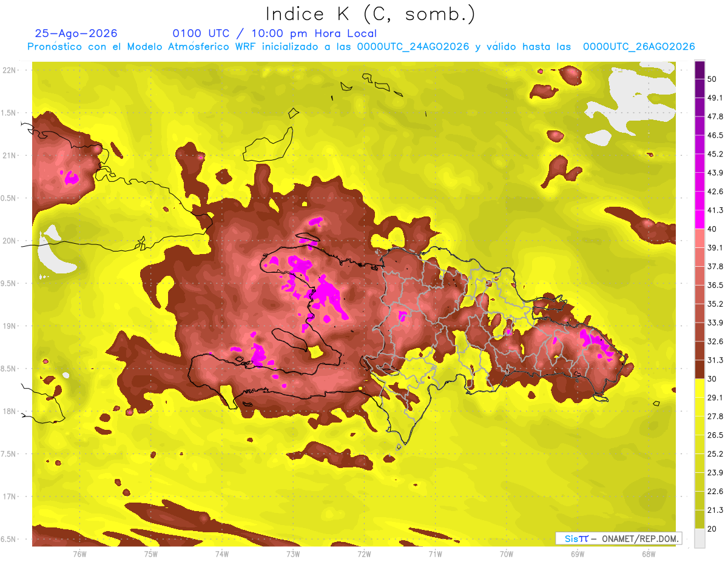The image size is (728, 562).
Task: Click the "70W" longitude label
Action: coord(506,554)
